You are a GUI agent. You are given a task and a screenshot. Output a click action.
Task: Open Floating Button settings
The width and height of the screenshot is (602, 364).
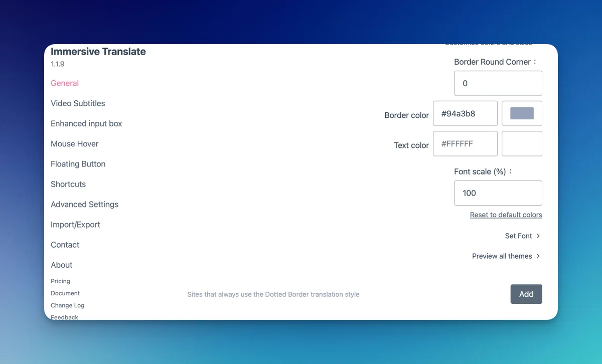(x=78, y=164)
